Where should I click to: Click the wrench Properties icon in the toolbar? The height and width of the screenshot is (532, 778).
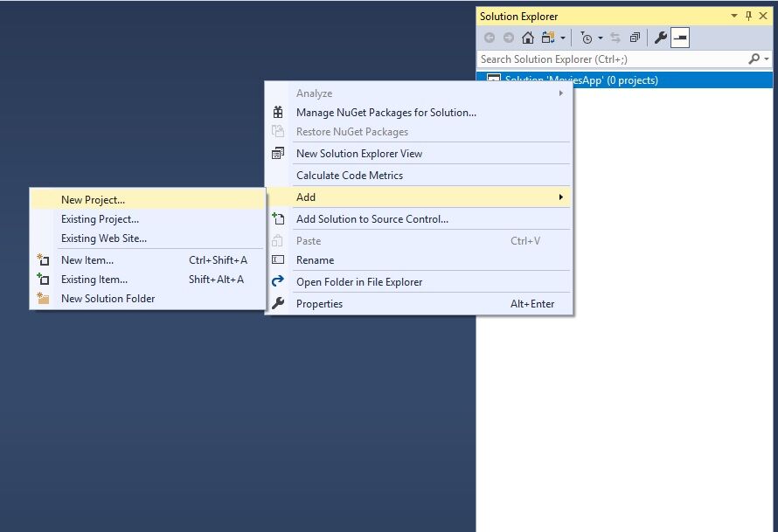pos(660,38)
